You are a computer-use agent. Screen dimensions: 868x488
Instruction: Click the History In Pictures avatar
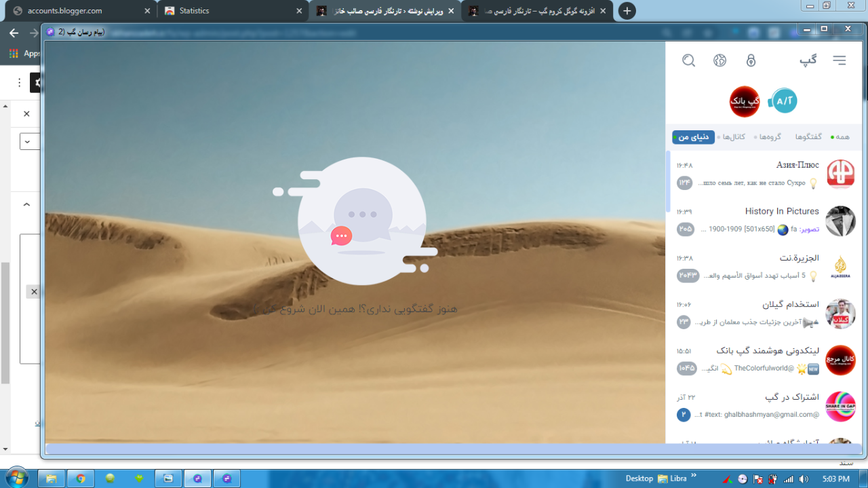tap(840, 221)
